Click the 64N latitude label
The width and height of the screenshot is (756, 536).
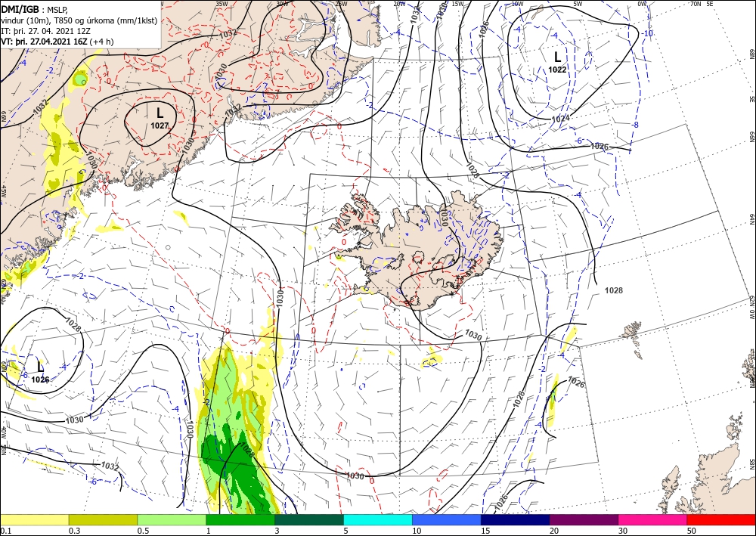pyautogui.click(x=751, y=219)
